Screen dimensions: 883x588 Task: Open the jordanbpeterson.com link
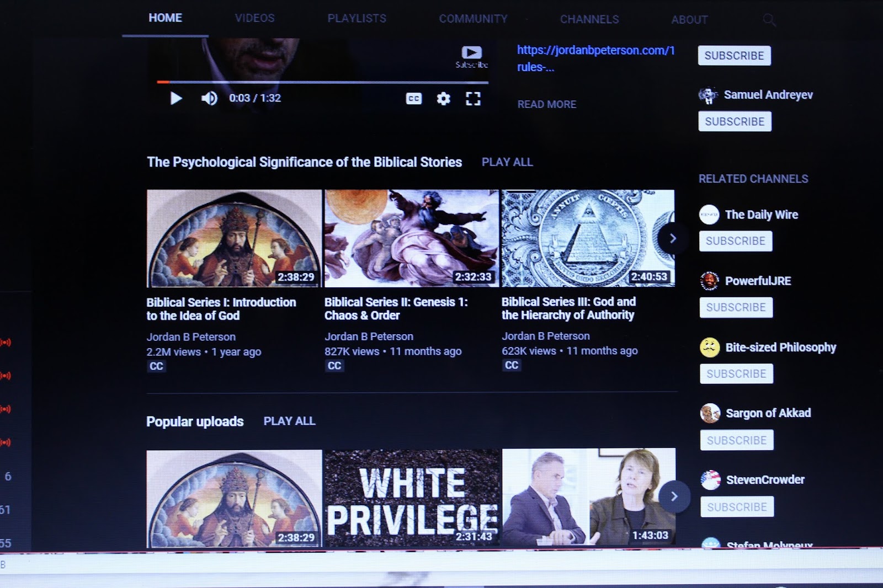(595, 58)
